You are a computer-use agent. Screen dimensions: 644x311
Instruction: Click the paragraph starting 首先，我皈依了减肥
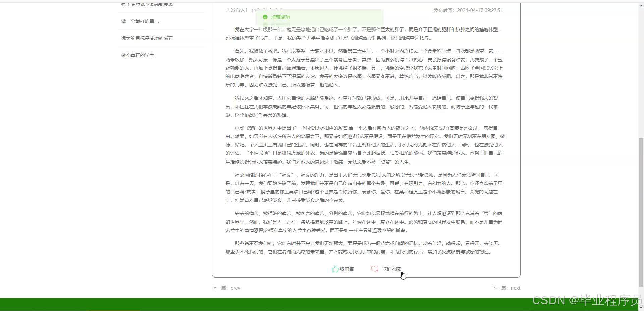point(364,68)
